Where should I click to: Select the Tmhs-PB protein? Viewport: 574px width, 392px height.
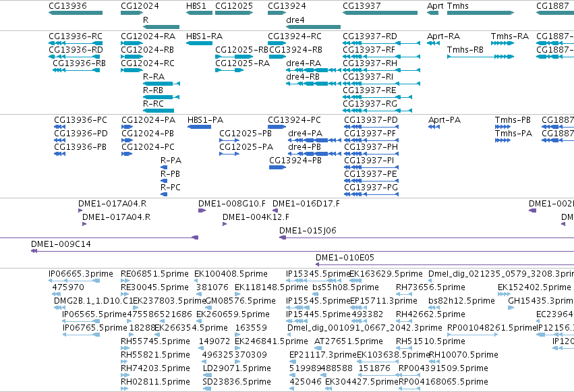[503, 127]
